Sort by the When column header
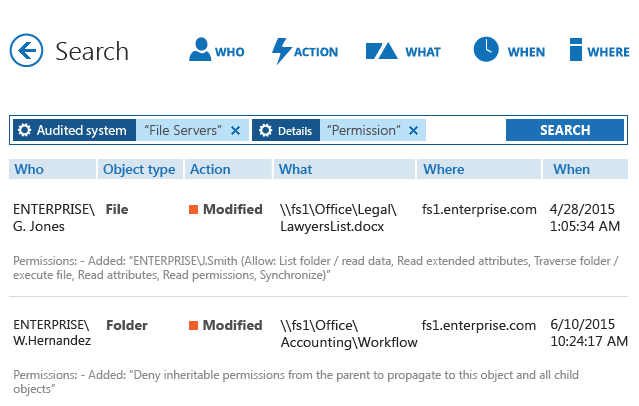The image size is (639, 406). [571, 170]
